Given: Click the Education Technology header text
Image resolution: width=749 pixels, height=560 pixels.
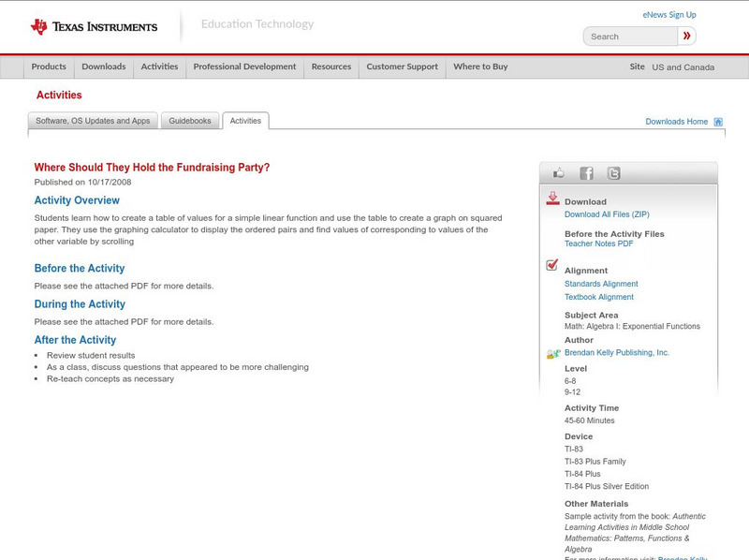Looking at the screenshot, I should [x=257, y=24].
